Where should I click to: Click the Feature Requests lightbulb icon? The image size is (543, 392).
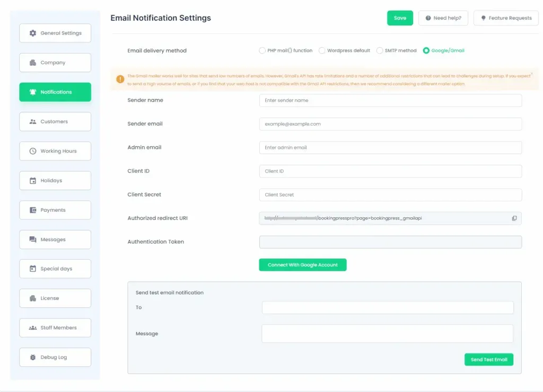[x=484, y=18]
